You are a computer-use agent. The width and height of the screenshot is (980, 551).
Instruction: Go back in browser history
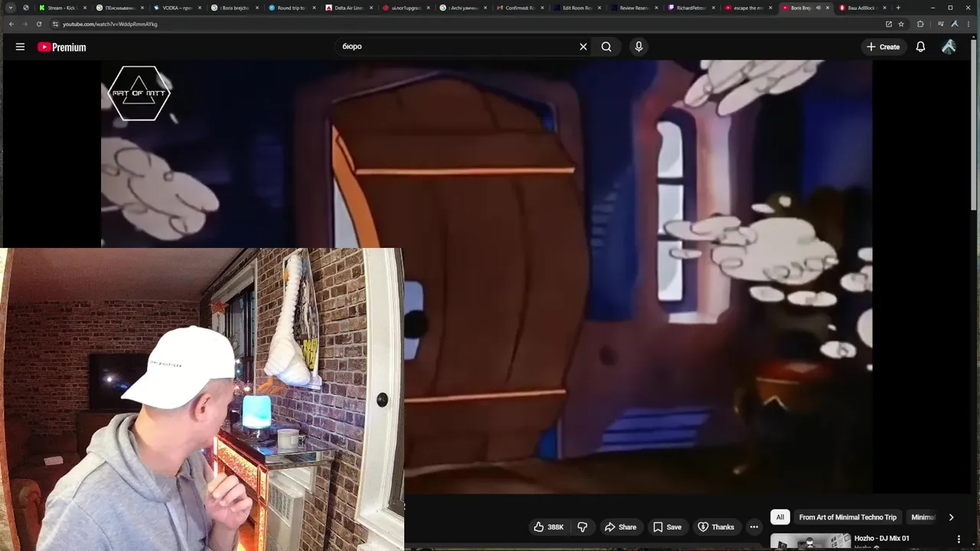click(11, 24)
